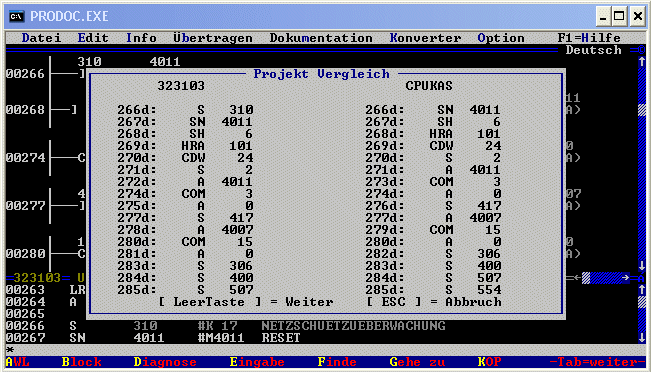Click the Deutsch language label
Image resolution: width=651 pixels, height=372 pixels.
[593, 50]
